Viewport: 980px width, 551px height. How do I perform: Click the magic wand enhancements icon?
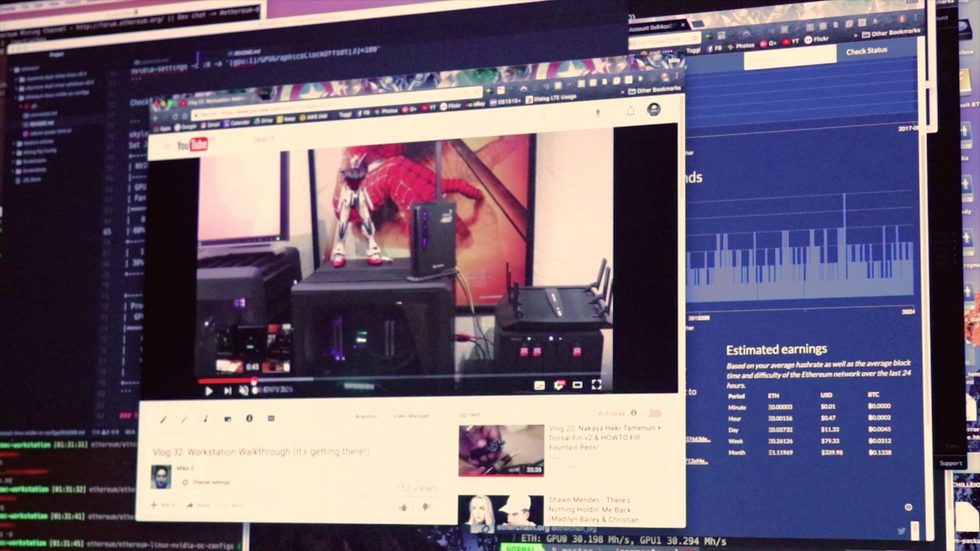coord(184,419)
